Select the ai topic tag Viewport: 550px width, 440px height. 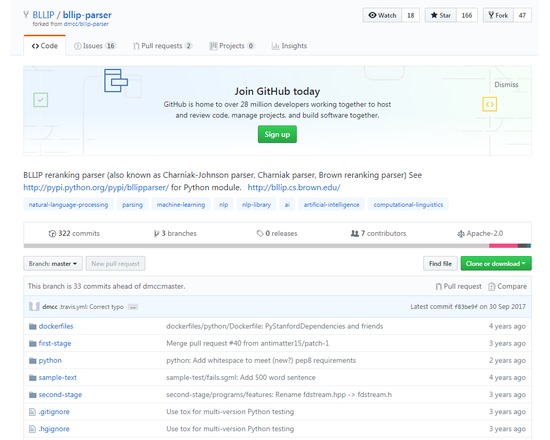[287, 205]
